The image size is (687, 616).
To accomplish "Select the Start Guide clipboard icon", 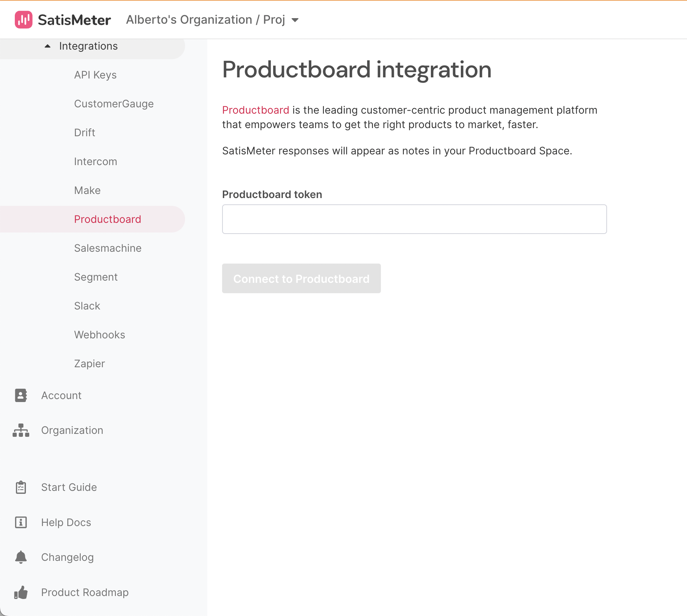I will pos(21,487).
